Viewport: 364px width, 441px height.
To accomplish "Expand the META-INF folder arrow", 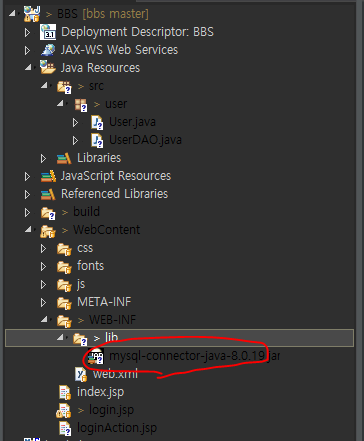I will tap(43, 303).
